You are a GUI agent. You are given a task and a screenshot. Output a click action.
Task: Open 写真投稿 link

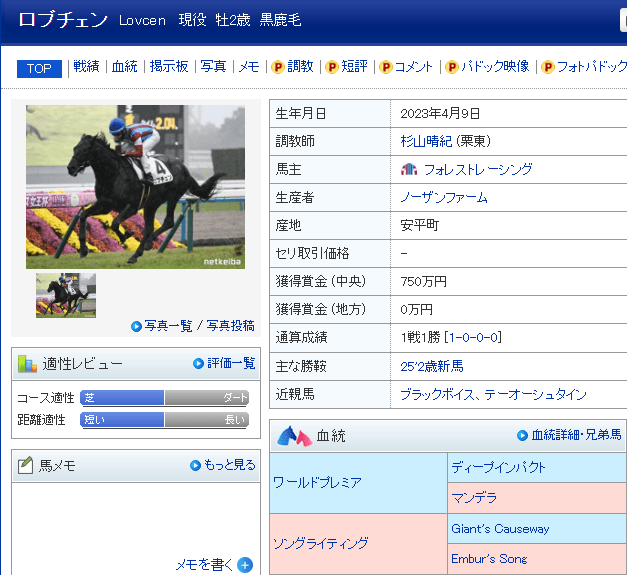[x=230, y=326]
